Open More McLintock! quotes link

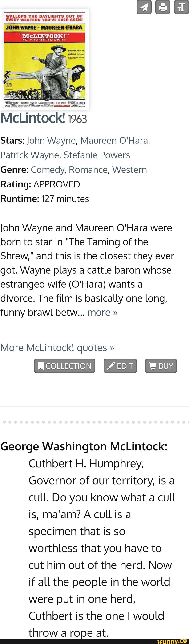(x=57, y=348)
